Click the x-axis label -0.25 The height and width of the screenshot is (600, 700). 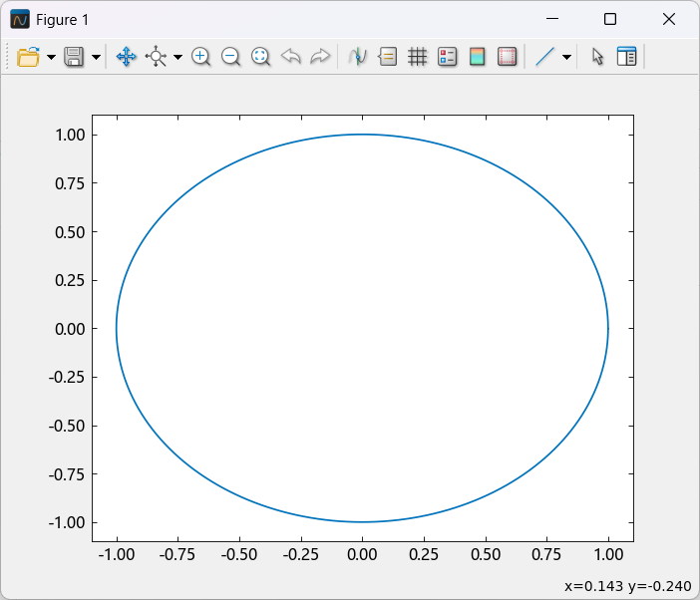click(x=301, y=554)
